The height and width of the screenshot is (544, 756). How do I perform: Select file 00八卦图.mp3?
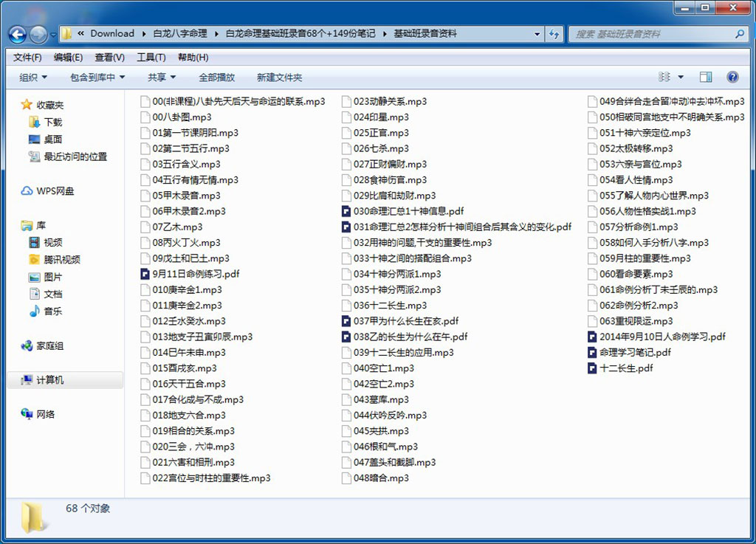(x=176, y=117)
